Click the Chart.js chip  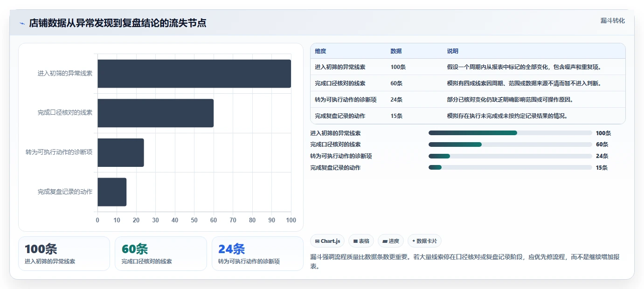tap(327, 241)
